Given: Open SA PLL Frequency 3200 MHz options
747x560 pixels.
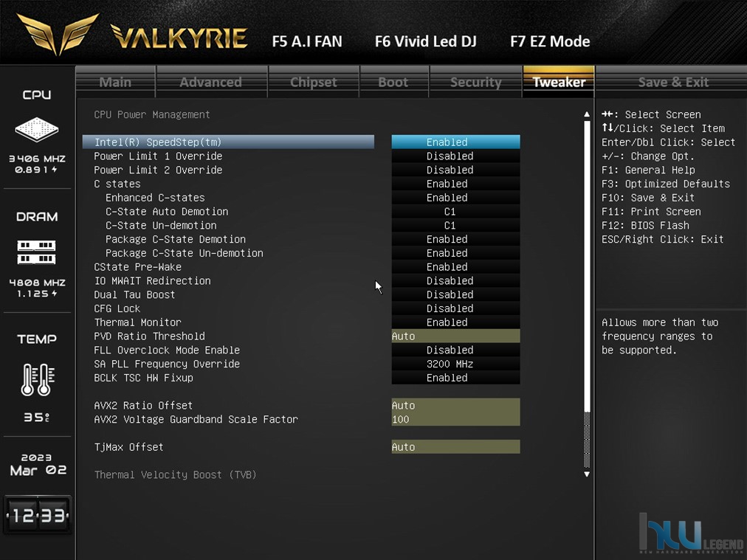Looking at the screenshot, I should (x=456, y=364).
